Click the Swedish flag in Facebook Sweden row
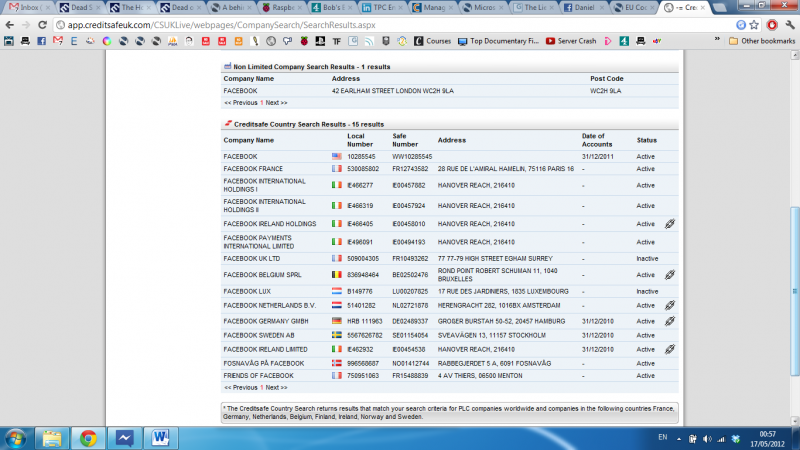 click(337, 335)
